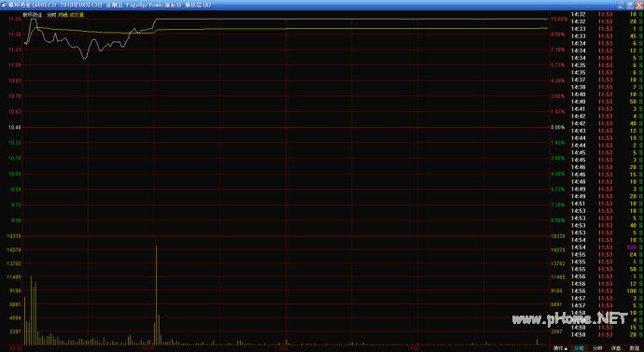Select the 10.48 previous close price label
Screen dimensions: 644x352
(15, 127)
